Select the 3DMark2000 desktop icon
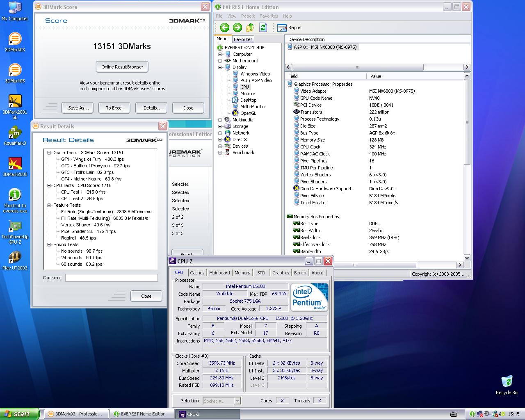This screenshot has width=525, height=420. coord(15,167)
